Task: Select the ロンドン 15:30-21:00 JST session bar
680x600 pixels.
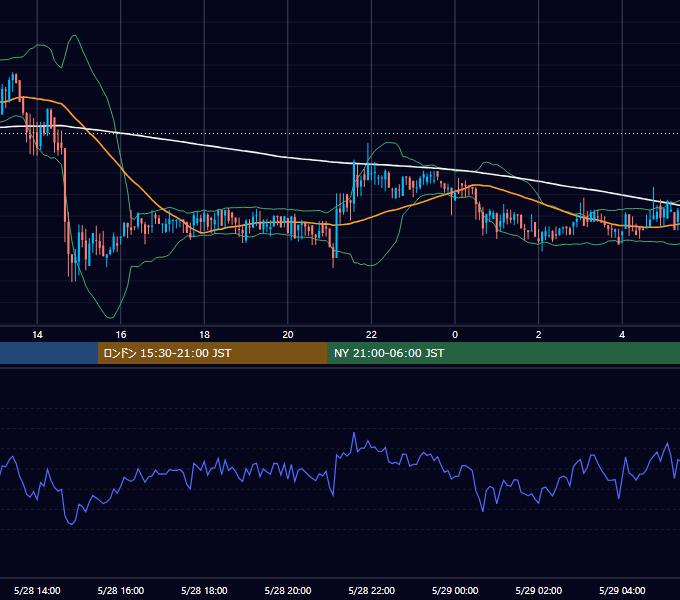Action: (212, 353)
